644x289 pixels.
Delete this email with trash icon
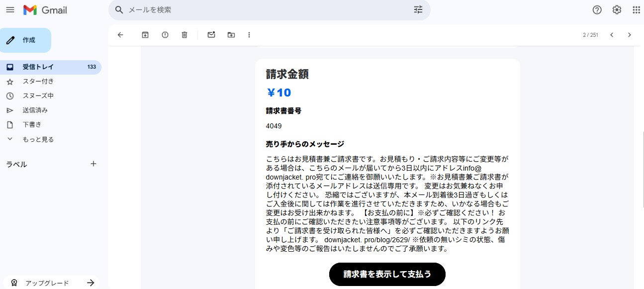coord(184,35)
